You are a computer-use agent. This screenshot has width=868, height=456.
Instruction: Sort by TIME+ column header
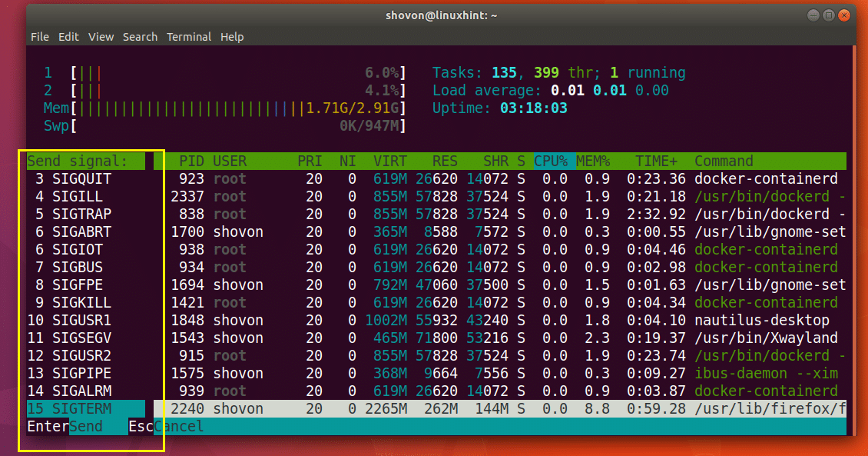point(656,161)
